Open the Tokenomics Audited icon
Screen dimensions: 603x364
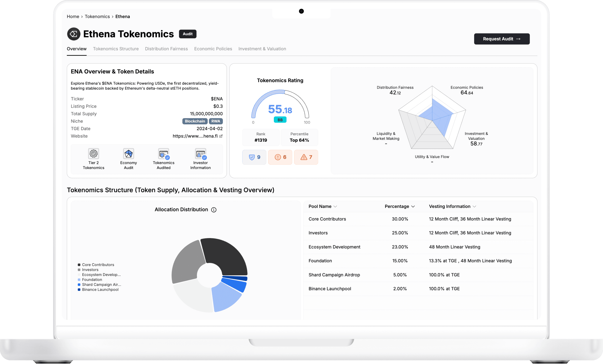point(163,154)
